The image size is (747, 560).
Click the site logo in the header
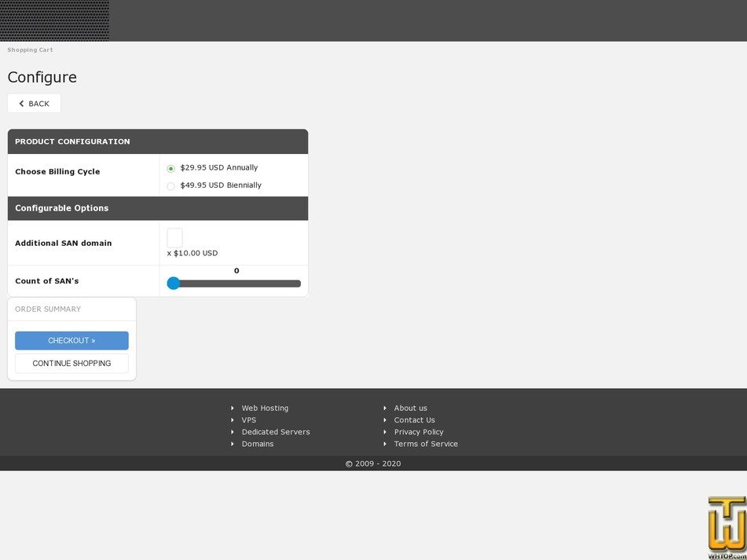coord(55,20)
